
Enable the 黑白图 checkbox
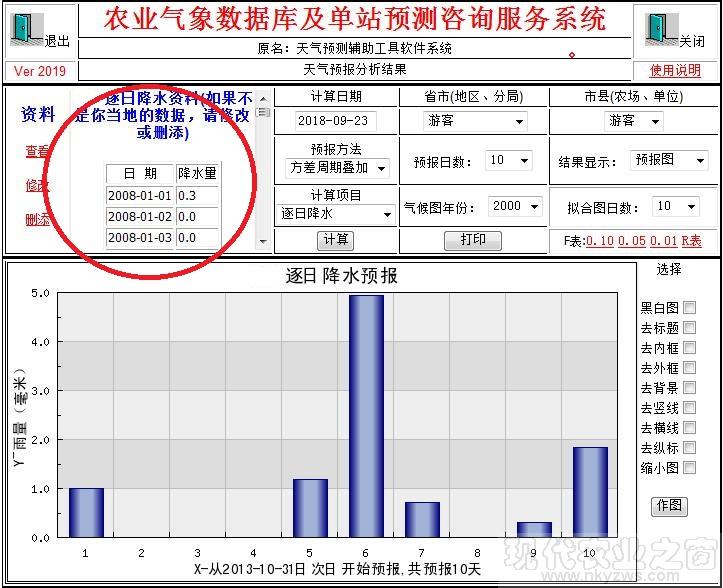(x=689, y=308)
